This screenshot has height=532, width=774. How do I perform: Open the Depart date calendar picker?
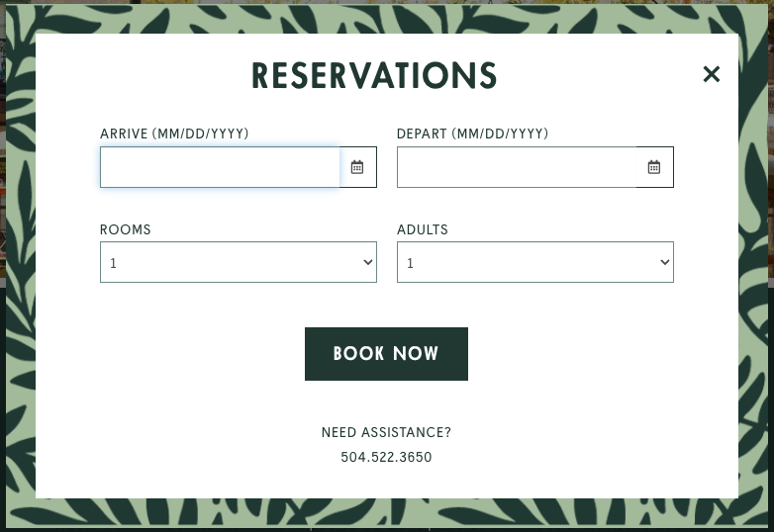(654, 167)
